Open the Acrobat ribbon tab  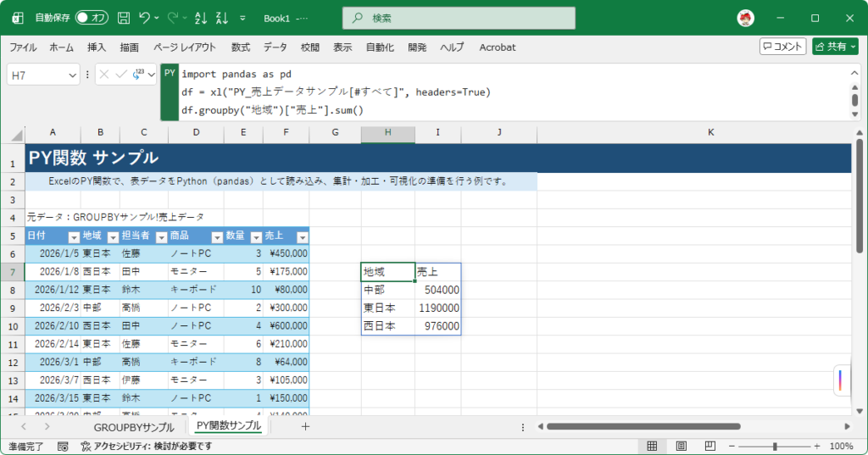click(497, 47)
